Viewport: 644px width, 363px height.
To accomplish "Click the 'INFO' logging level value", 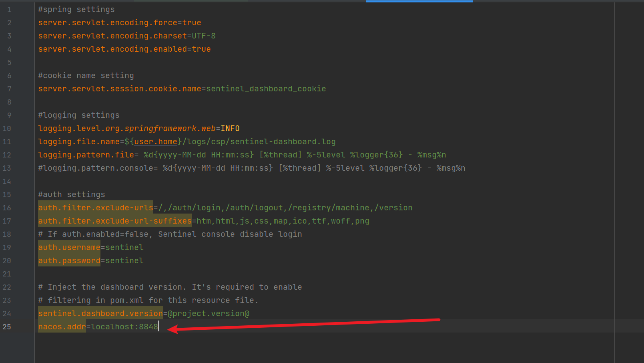I will pyautogui.click(x=230, y=129).
